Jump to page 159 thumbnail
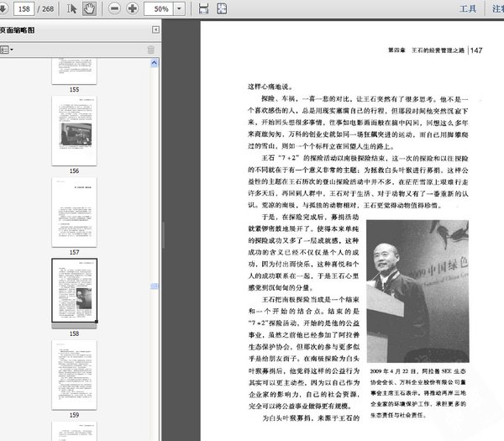 74,372
